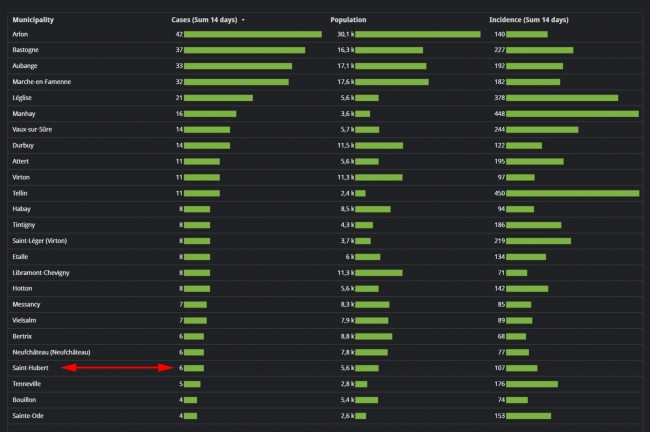Screen dimensions: 650x432
Task: Sort by the Municipality column header
Action: 33,20
